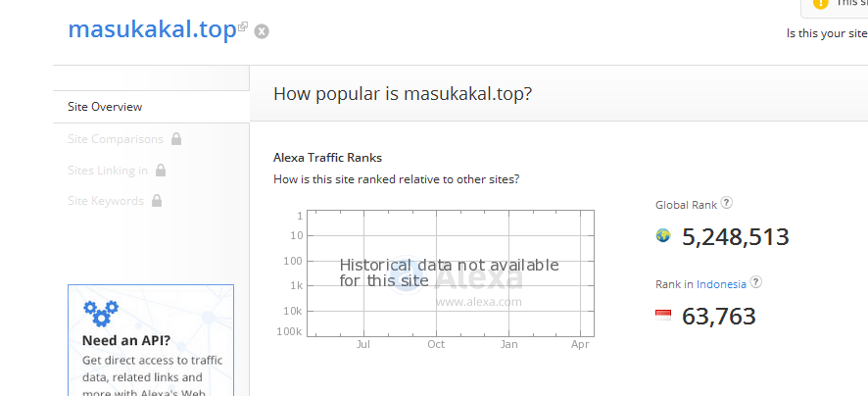This screenshot has width=868, height=396.
Task: Click the gray remove icon beside site title
Action: [262, 31]
